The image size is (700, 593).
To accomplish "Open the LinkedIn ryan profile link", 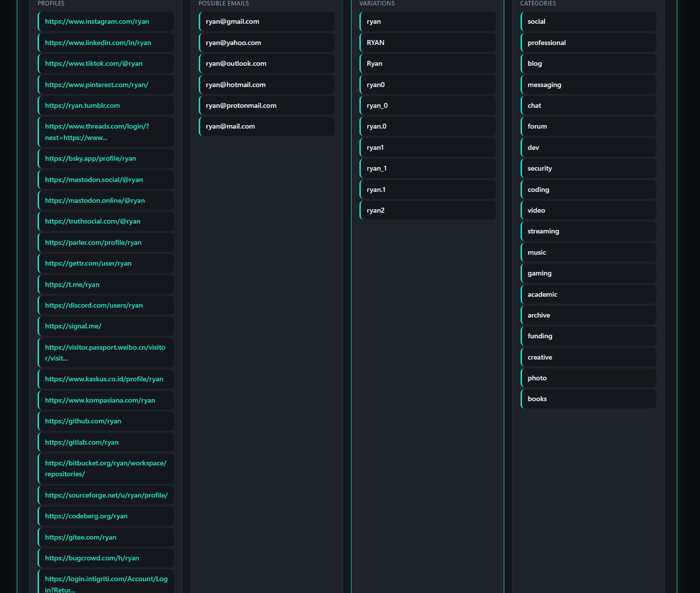I will pyautogui.click(x=98, y=43).
